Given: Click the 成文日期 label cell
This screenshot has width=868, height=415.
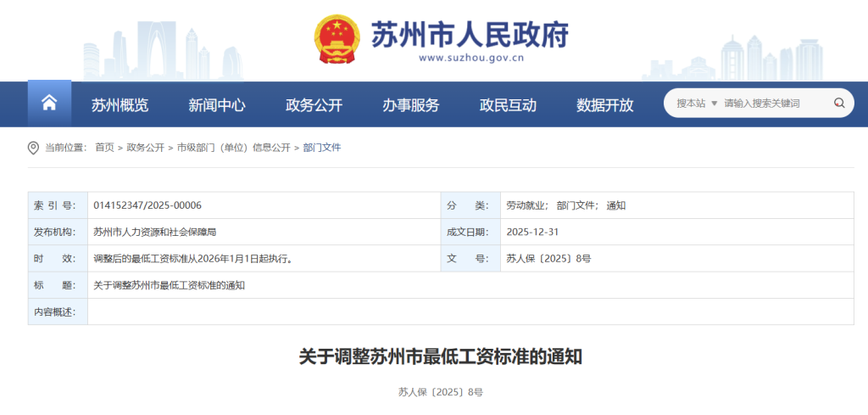Looking at the screenshot, I should pos(470,233).
